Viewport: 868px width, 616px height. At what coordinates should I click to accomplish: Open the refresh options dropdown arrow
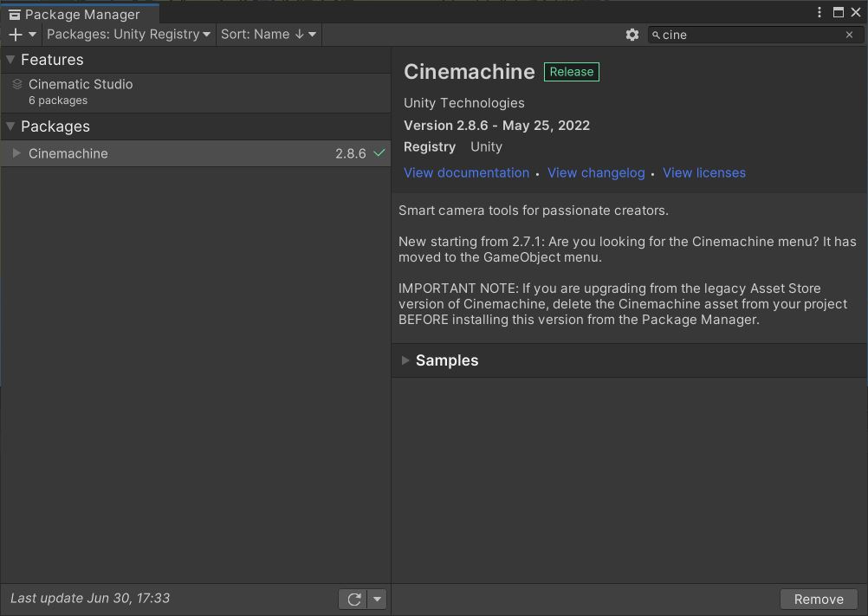(x=377, y=599)
